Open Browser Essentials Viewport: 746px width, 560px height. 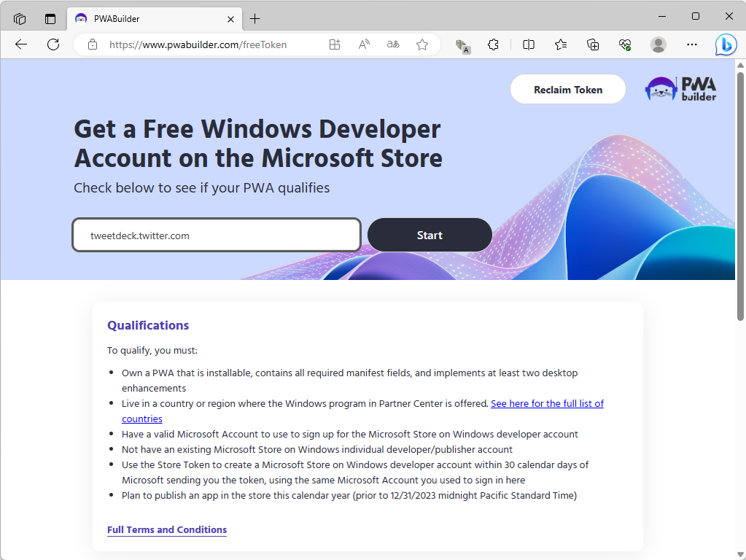624,44
